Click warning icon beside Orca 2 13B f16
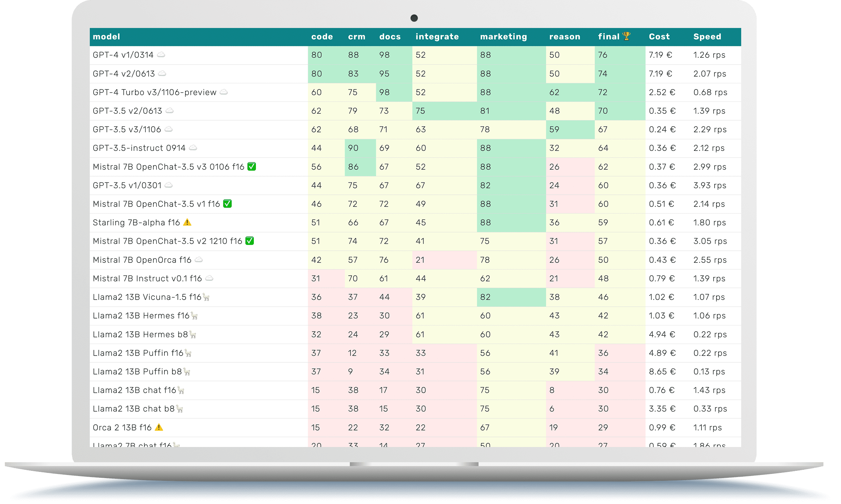This screenshot has height=504, width=841. pos(159,427)
